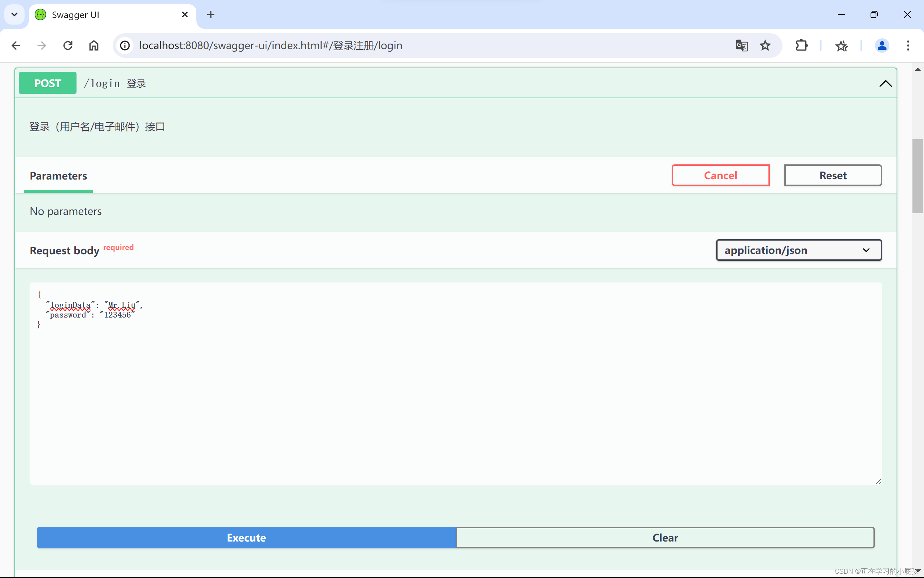The width and height of the screenshot is (924, 578).
Task: Click the /login path text
Action: click(x=102, y=83)
